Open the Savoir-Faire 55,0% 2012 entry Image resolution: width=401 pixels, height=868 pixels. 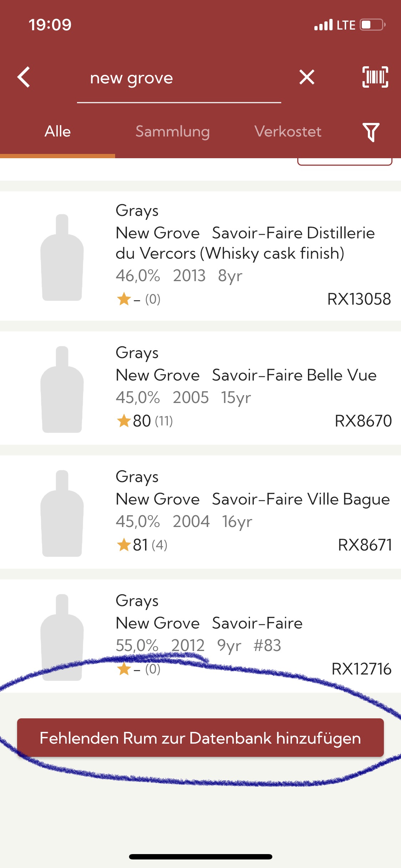click(x=200, y=636)
